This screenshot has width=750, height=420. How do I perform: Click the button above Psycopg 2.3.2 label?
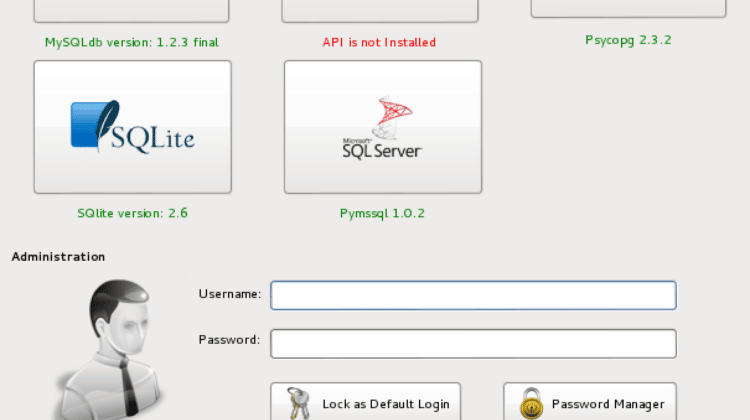click(x=629, y=9)
